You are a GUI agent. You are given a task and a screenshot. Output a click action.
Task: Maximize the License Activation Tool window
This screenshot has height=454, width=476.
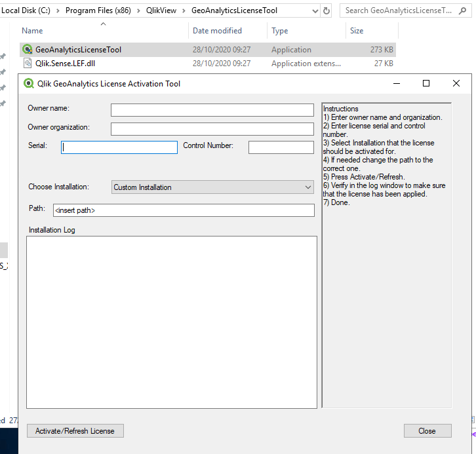(426, 83)
